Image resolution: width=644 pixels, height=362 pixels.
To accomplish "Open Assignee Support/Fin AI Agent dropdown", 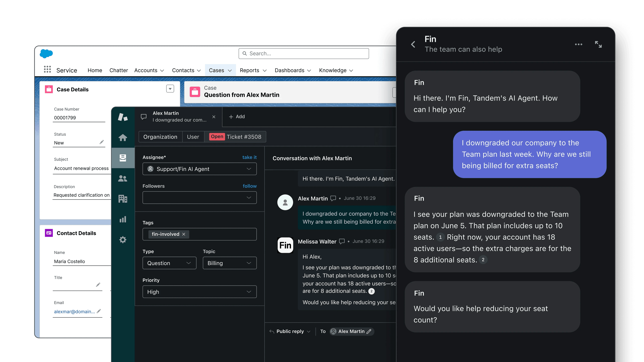I will [200, 169].
